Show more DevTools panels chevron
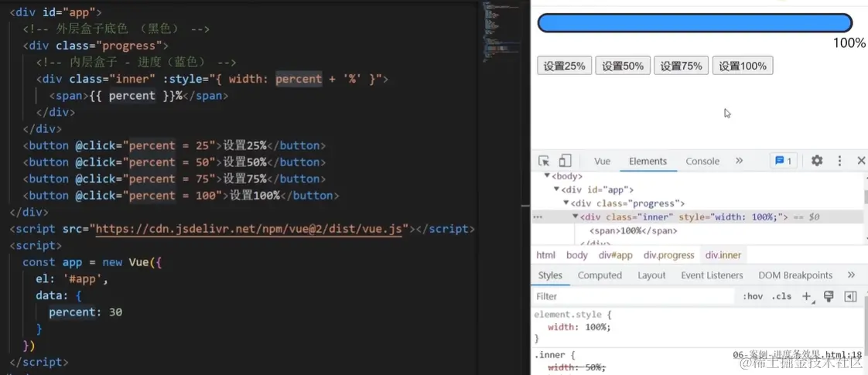 click(739, 161)
